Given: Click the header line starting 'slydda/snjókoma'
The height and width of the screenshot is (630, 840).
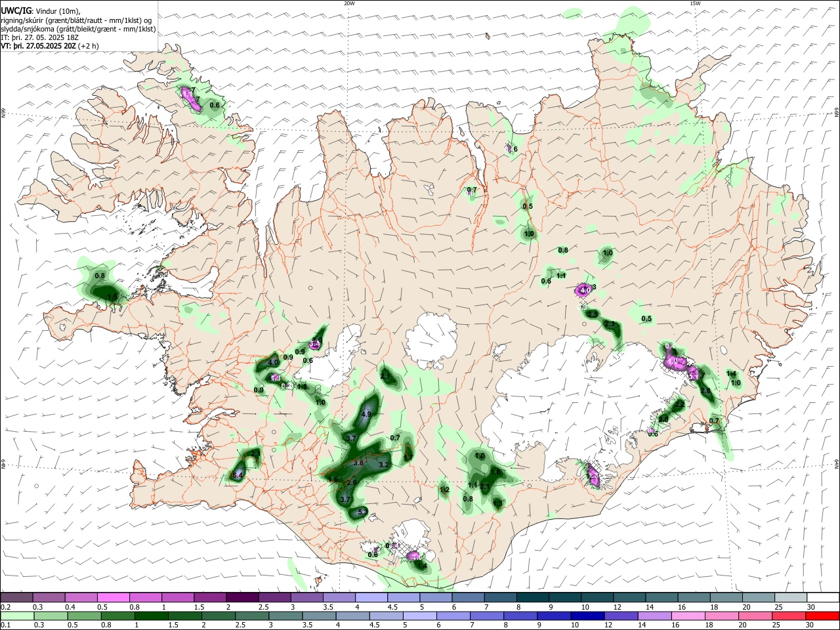Looking at the screenshot, I should pyautogui.click(x=78, y=29).
